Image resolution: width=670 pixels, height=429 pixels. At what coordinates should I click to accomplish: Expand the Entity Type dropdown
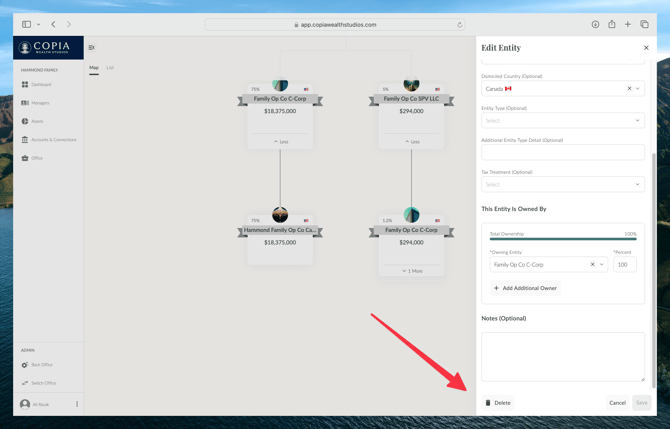point(637,121)
